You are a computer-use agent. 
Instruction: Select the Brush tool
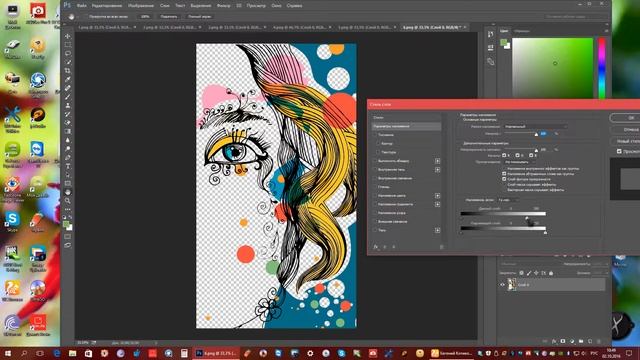coord(68,97)
